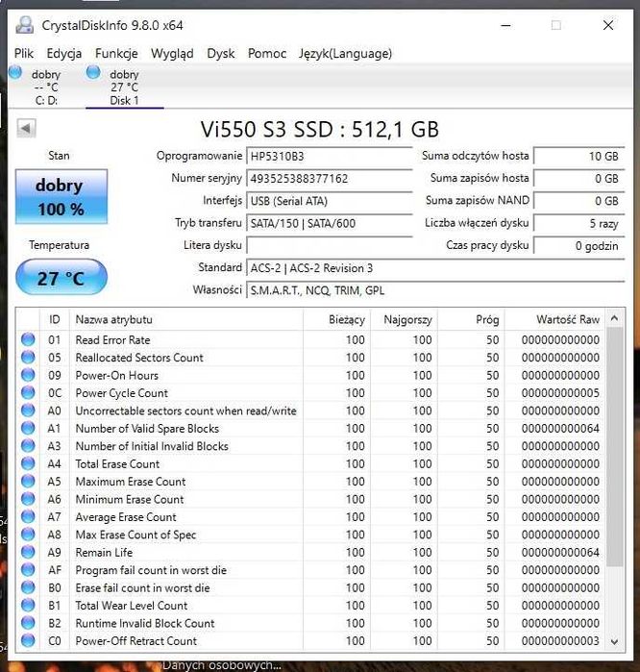The width and height of the screenshot is (640, 672).
Task: Click the Interfejs field USB (Serial ATA)
Action: 329,201
